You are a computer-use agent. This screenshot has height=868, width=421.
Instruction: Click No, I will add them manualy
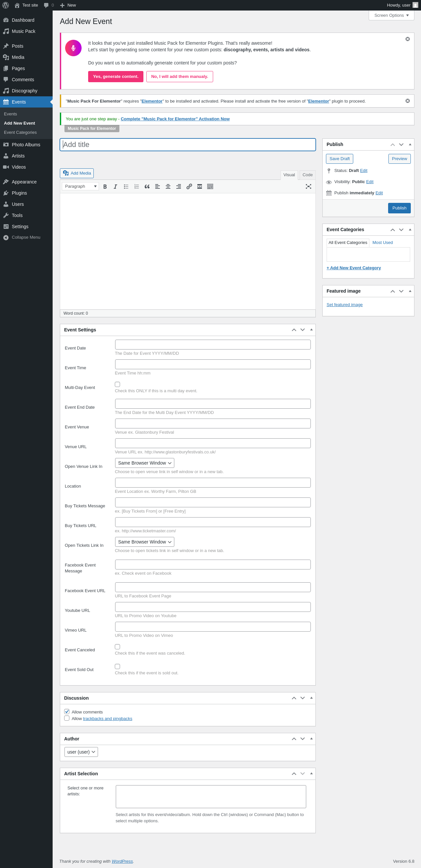(x=180, y=77)
